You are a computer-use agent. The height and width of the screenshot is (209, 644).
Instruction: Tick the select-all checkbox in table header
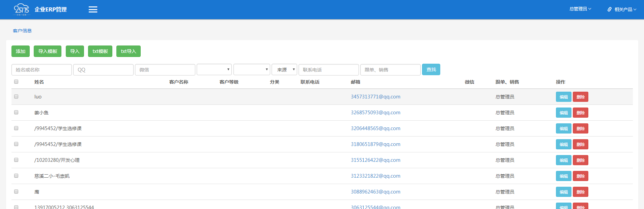16,82
